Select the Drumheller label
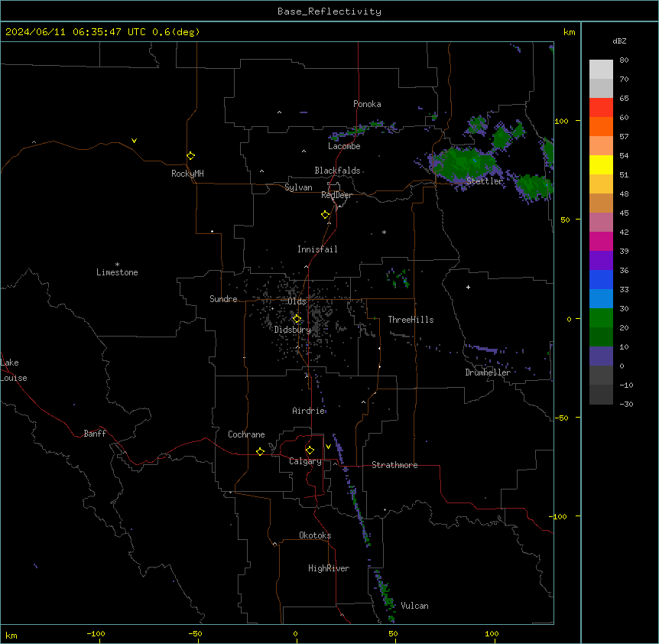Image resolution: width=659 pixels, height=644 pixels. click(x=488, y=372)
